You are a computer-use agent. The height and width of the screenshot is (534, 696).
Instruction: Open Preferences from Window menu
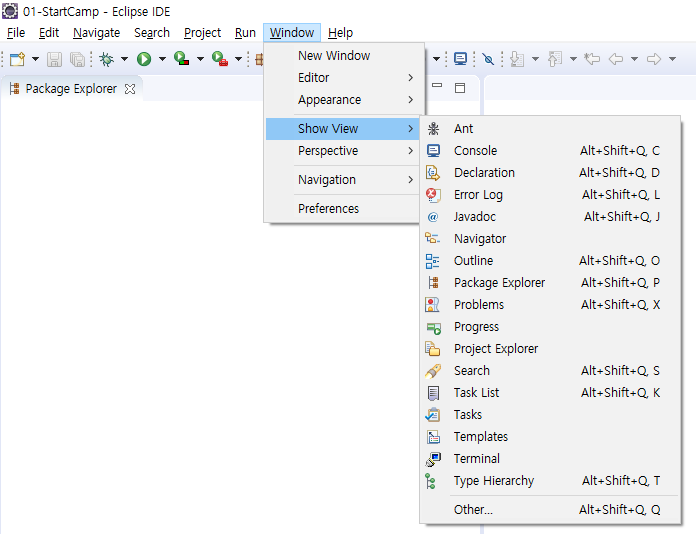point(342,209)
